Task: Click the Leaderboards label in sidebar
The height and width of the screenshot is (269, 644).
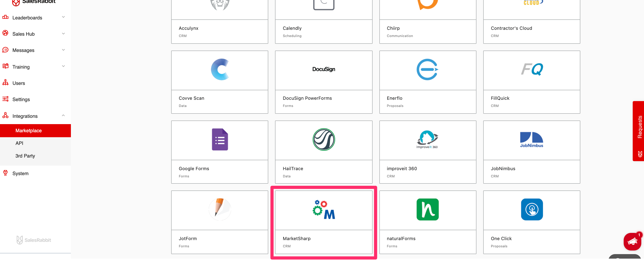Action: coord(27,18)
